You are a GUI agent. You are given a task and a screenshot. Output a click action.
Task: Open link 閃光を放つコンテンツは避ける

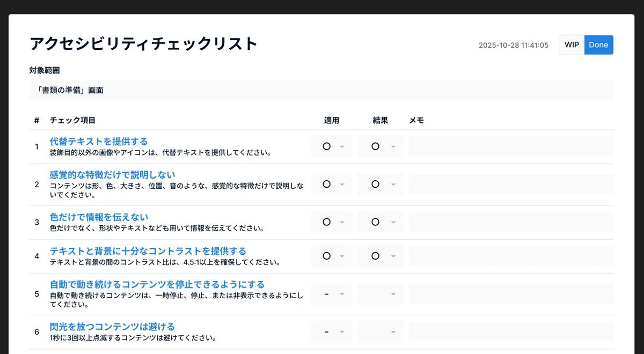click(112, 327)
